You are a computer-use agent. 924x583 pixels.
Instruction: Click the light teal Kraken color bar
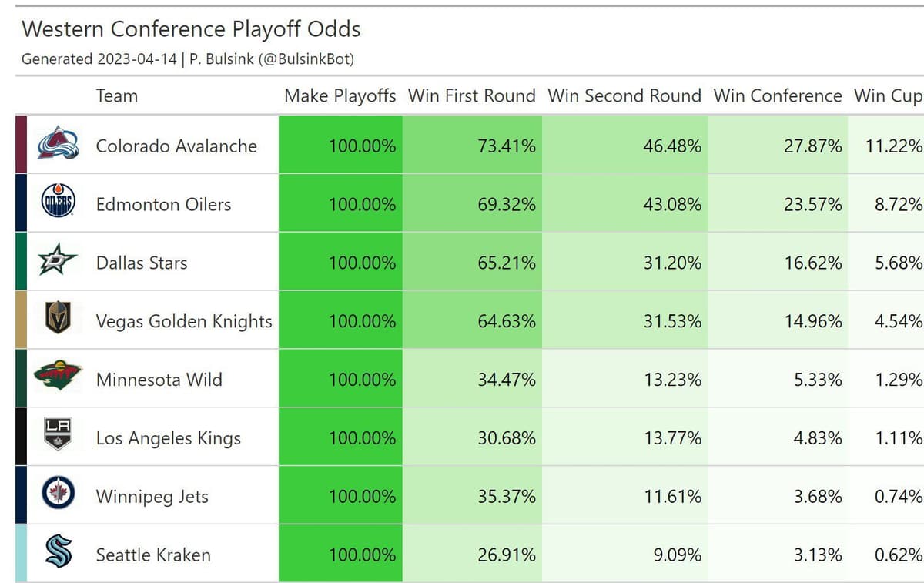21,553
